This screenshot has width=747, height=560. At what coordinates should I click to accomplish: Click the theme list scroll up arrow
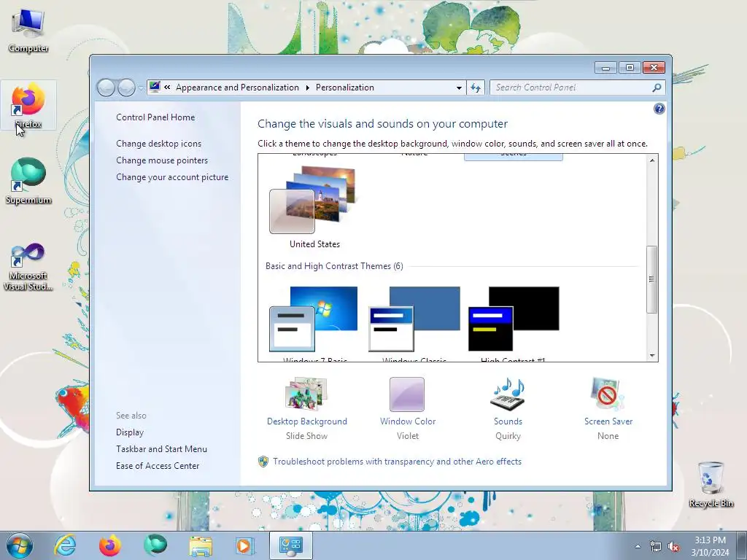pos(651,160)
